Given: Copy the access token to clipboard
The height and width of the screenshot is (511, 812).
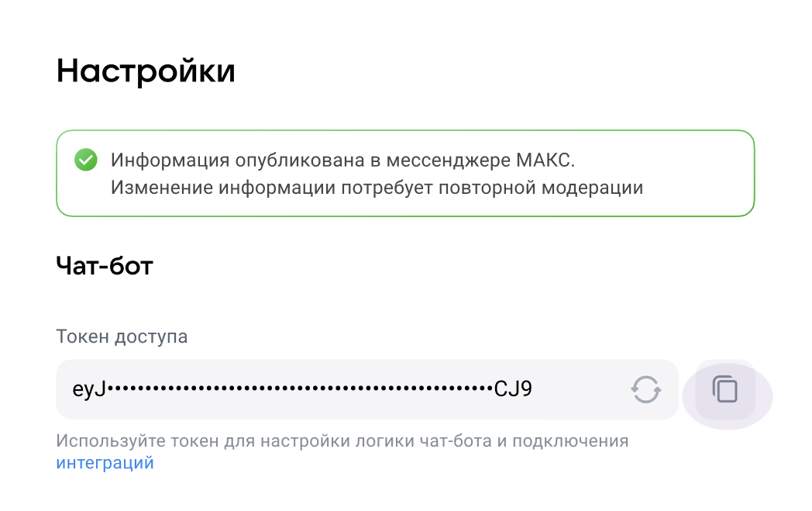Looking at the screenshot, I should (x=725, y=389).
